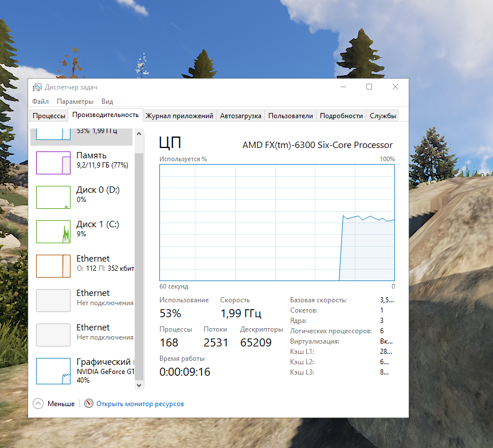Select the Disk 1 (C:) graph thumbnail
Image resolution: width=493 pixels, height=448 pixels.
pyautogui.click(x=53, y=232)
